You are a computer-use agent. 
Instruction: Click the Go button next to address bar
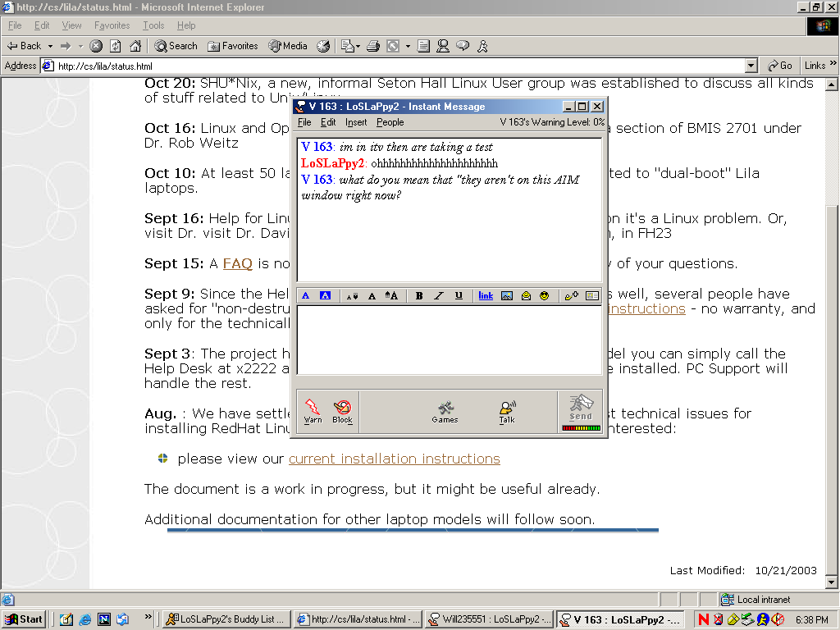(779, 66)
